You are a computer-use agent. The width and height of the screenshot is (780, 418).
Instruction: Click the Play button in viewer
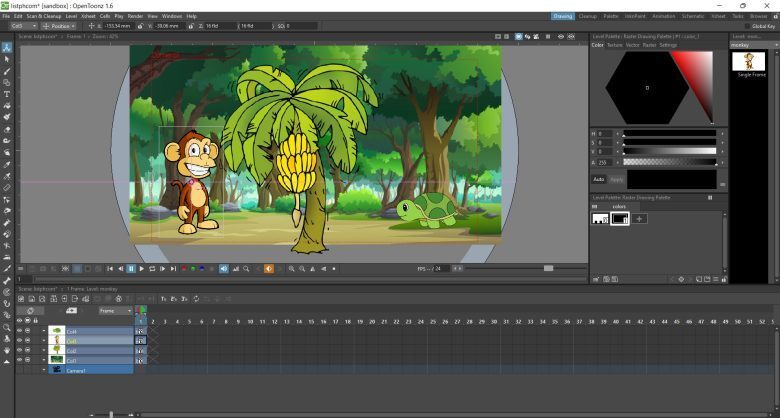[142, 269]
